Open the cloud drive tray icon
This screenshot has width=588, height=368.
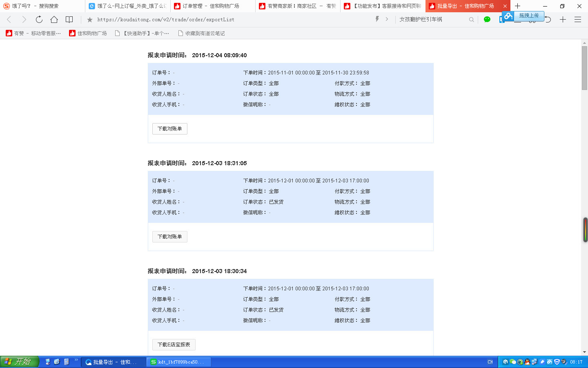(550, 362)
